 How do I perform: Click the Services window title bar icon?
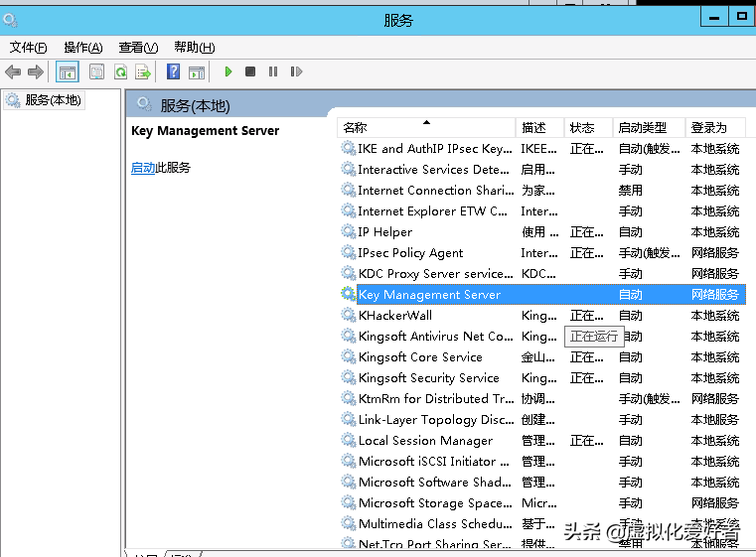[x=10, y=20]
